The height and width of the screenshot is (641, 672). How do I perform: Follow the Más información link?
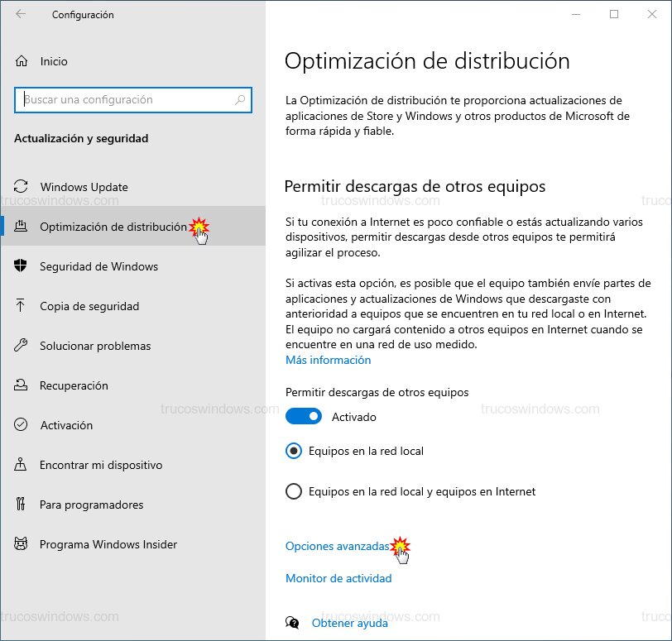point(328,360)
